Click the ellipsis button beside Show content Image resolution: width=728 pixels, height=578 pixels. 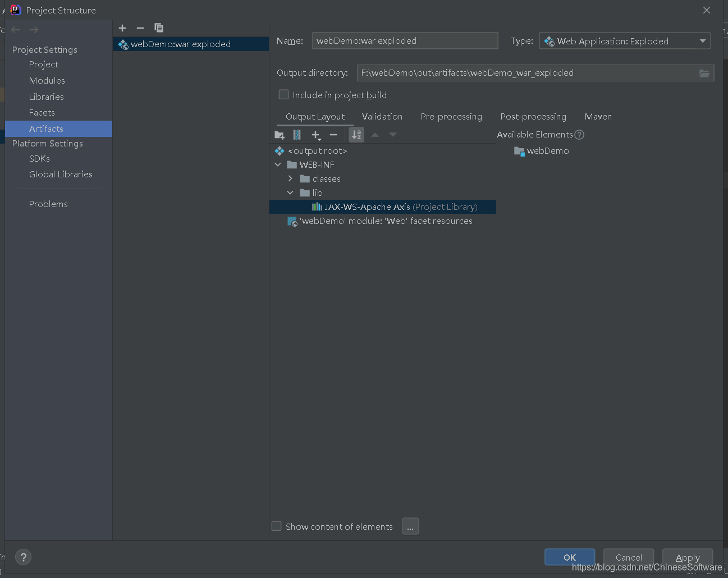(x=410, y=526)
